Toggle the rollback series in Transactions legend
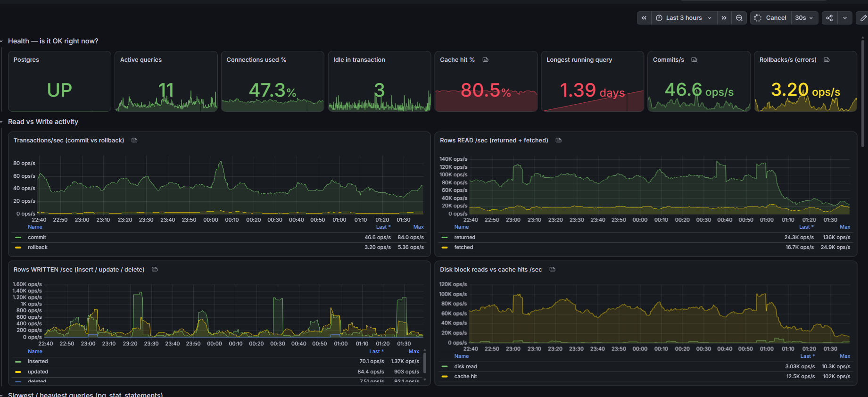868x397 pixels. (38, 248)
